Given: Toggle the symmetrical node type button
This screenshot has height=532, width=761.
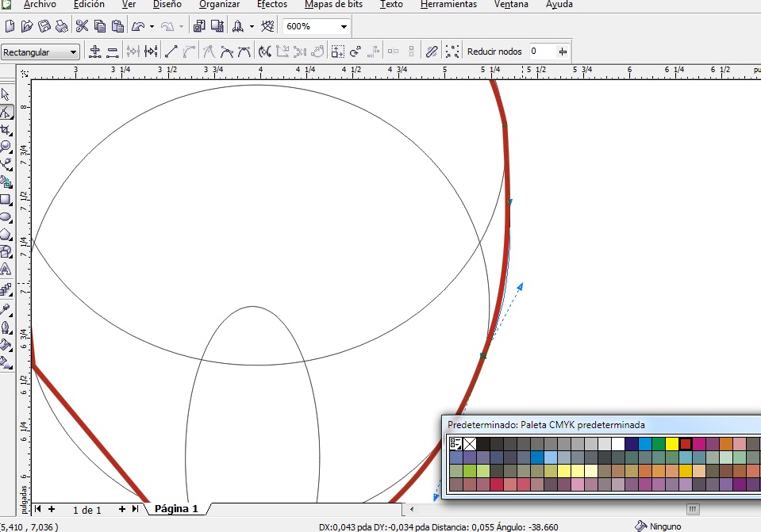Looking at the screenshot, I should point(244,52).
